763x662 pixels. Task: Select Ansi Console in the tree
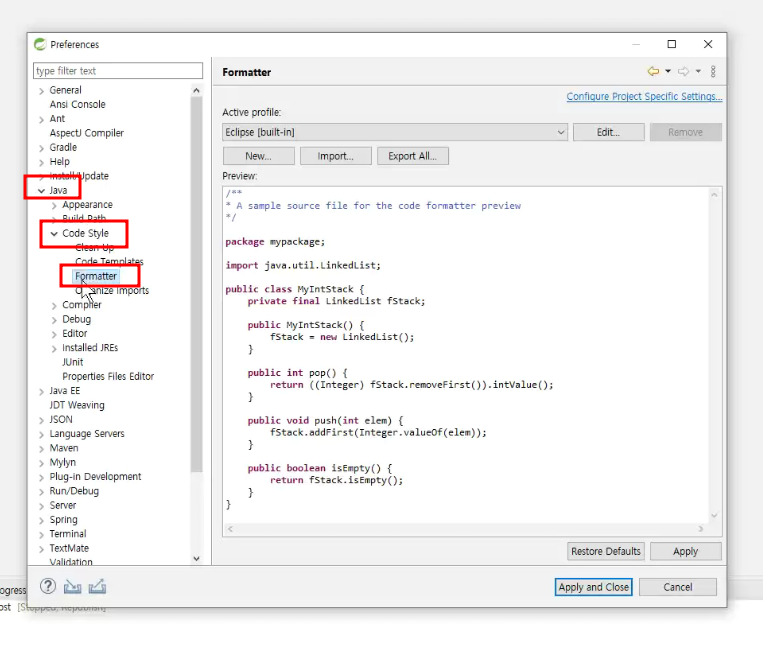tap(77, 104)
